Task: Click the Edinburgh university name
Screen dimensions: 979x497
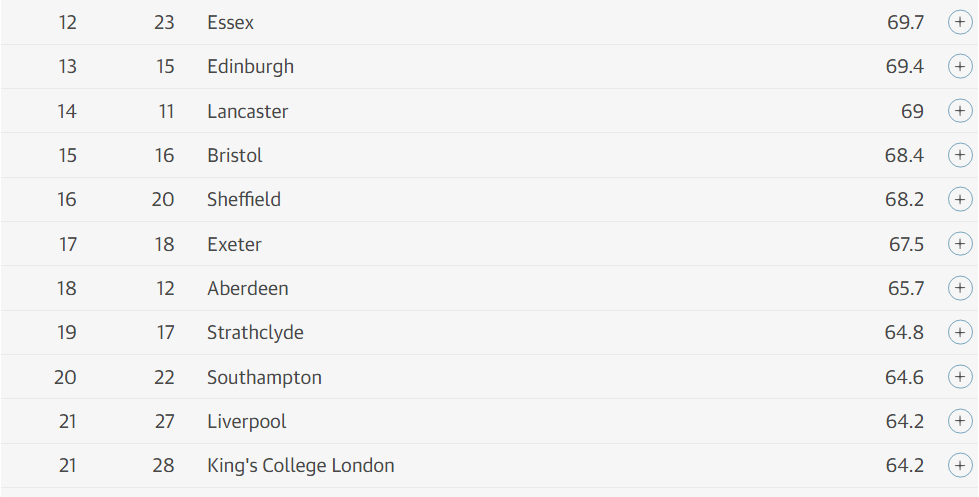Action: (250, 67)
